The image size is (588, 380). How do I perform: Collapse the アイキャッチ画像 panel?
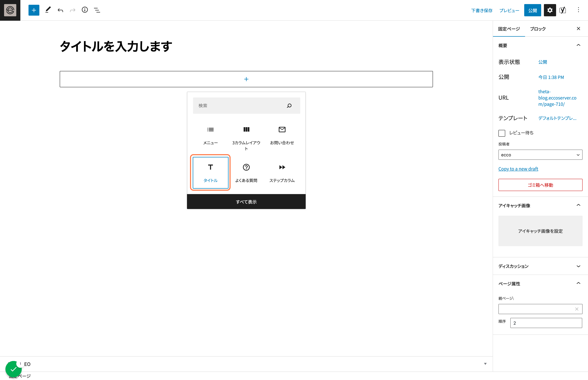coord(578,205)
